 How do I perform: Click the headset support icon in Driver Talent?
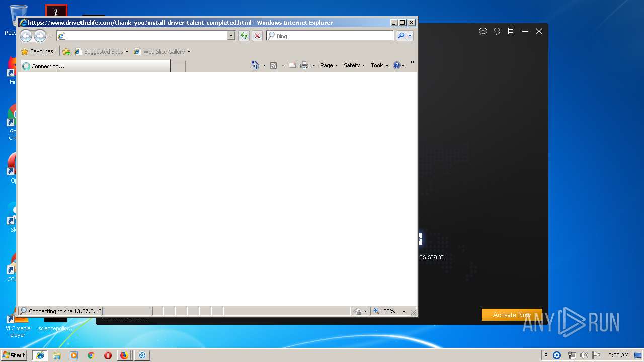coord(497,31)
